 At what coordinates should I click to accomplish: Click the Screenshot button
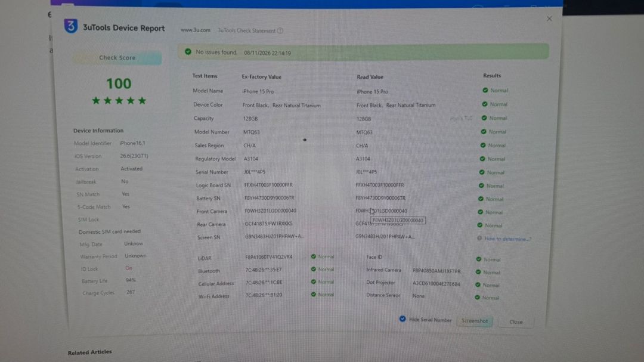pos(475,321)
